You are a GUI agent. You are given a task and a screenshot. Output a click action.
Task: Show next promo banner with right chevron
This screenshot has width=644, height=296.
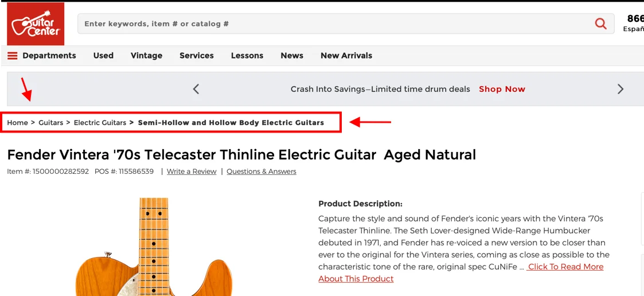tap(620, 89)
